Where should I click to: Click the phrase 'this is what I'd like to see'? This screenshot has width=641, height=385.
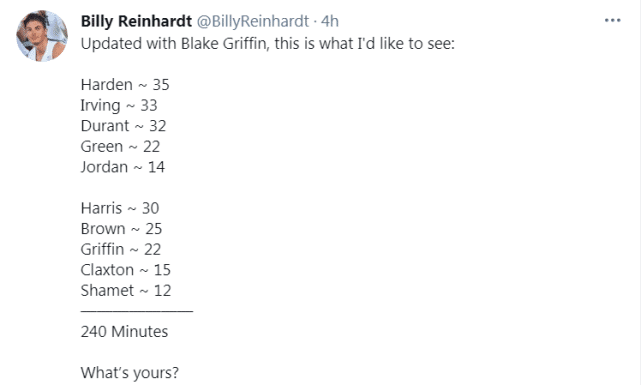[x=363, y=43]
